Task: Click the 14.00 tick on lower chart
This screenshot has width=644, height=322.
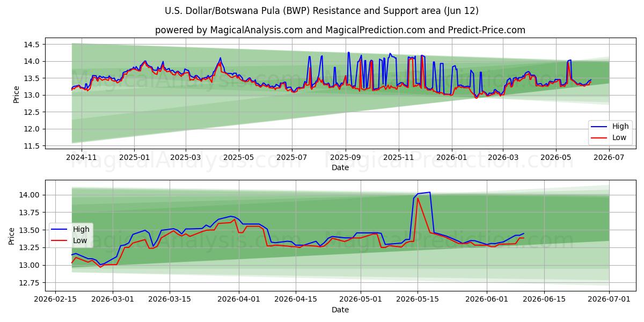Action: point(30,195)
